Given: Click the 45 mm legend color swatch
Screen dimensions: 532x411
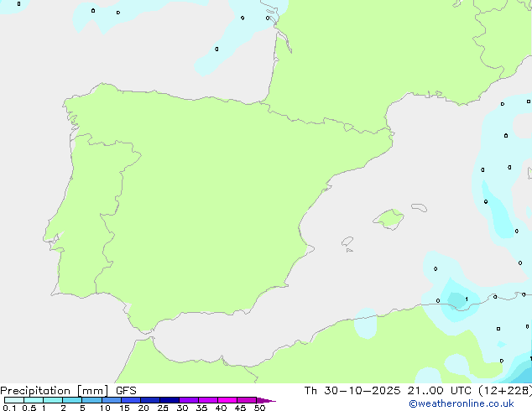Looking at the screenshot, I should 247,400.
